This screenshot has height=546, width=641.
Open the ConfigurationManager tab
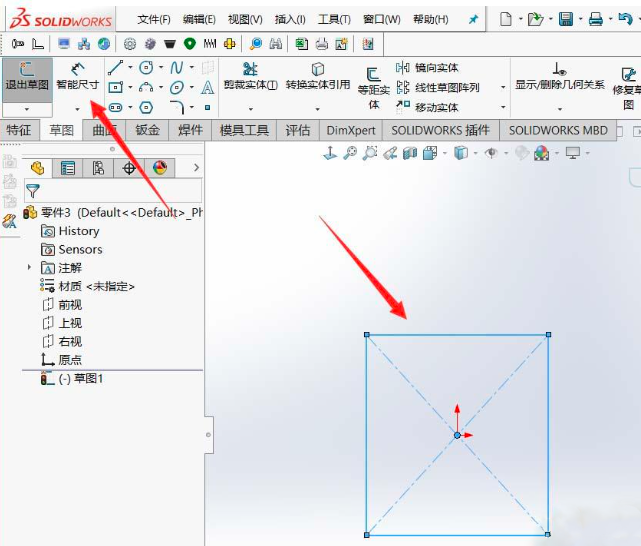click(98, 168)
